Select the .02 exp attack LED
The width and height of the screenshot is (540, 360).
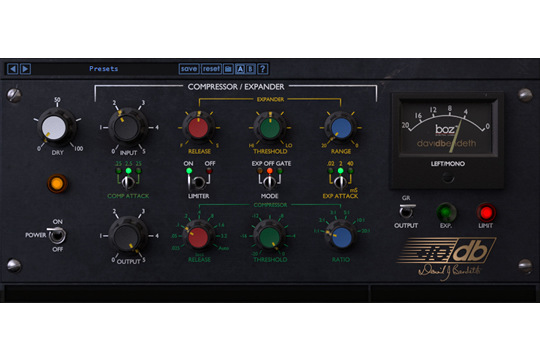(331, 171)
